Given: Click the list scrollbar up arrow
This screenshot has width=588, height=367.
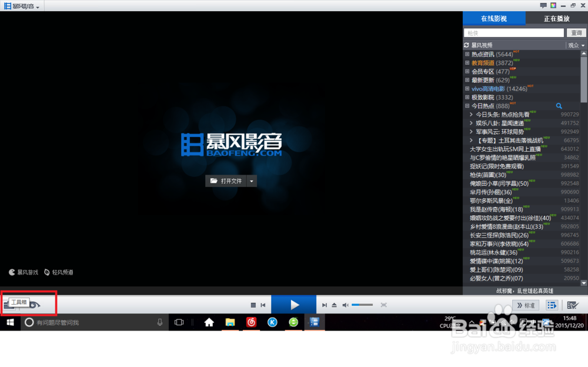Looking at the screenshot, I should click(584, 54).
